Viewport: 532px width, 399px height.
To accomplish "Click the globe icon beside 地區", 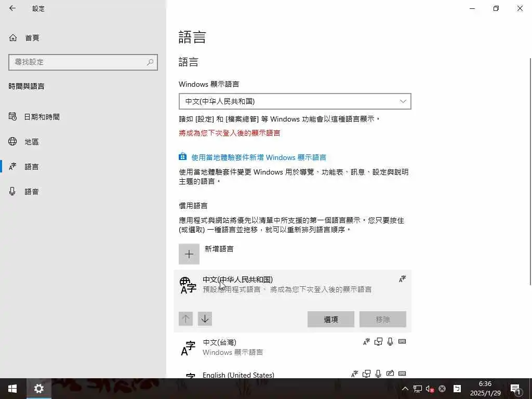I will pos(12,141).
